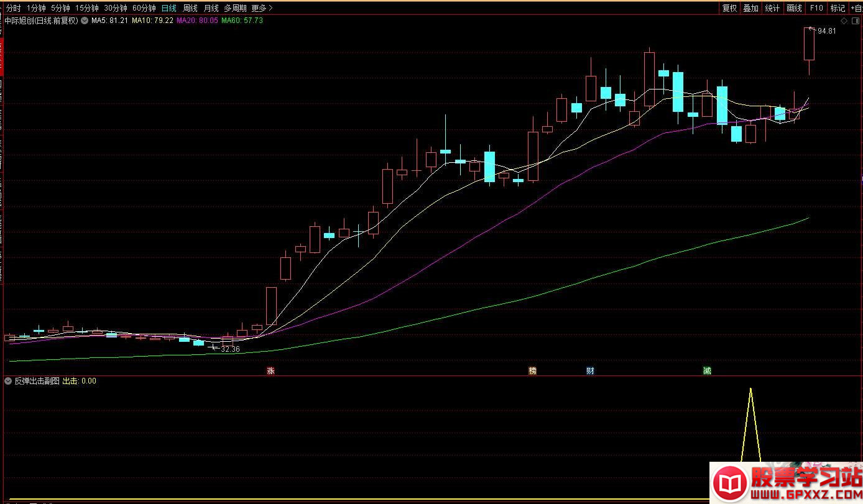Screen dimensions: 863x504
Task: Click the MA5: 81.21 label
Action: tap(109, 21)
